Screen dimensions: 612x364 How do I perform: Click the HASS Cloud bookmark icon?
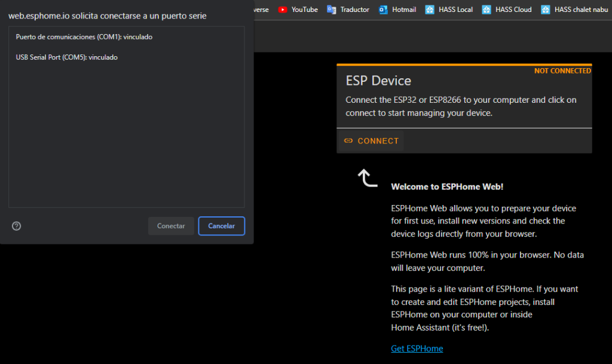click(486, 10)
